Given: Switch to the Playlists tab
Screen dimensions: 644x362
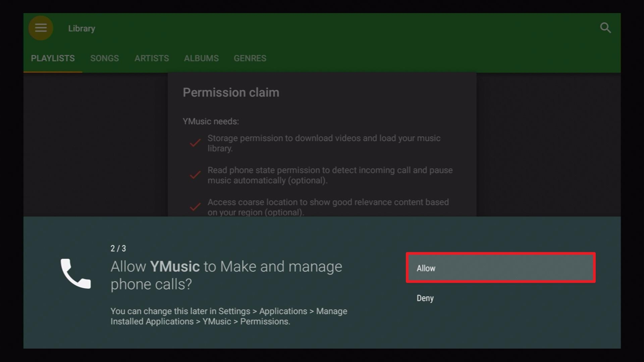Looking at the screenshot, I should [x=53, y=58].
